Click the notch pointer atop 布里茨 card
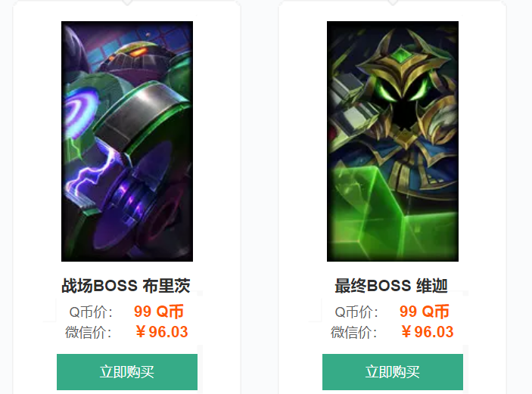 (127, 2)
